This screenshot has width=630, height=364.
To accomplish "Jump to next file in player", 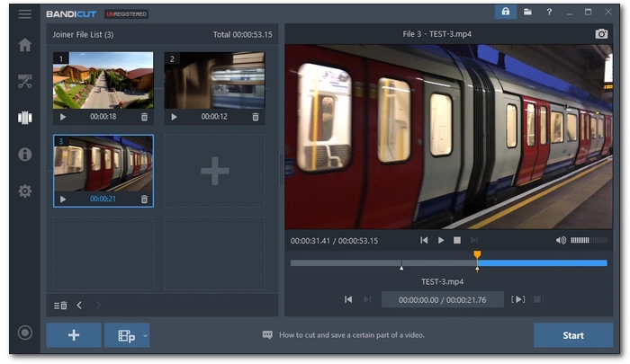I will tap(474, 240).
